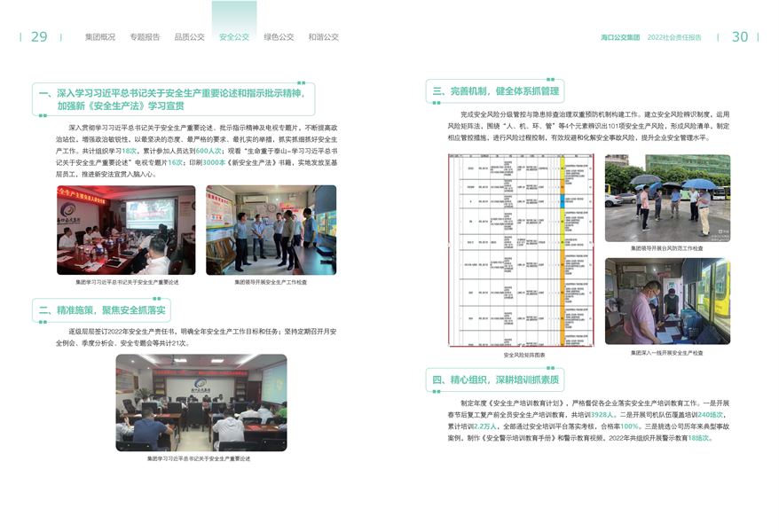Open the 集团概况 tab
The height and width of the screenshot is (532, 779).
100,37
